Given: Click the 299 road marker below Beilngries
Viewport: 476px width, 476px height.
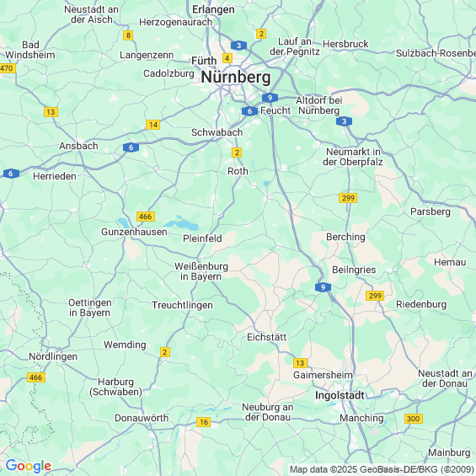Looking at the screenshot, I should coord(375,296).
